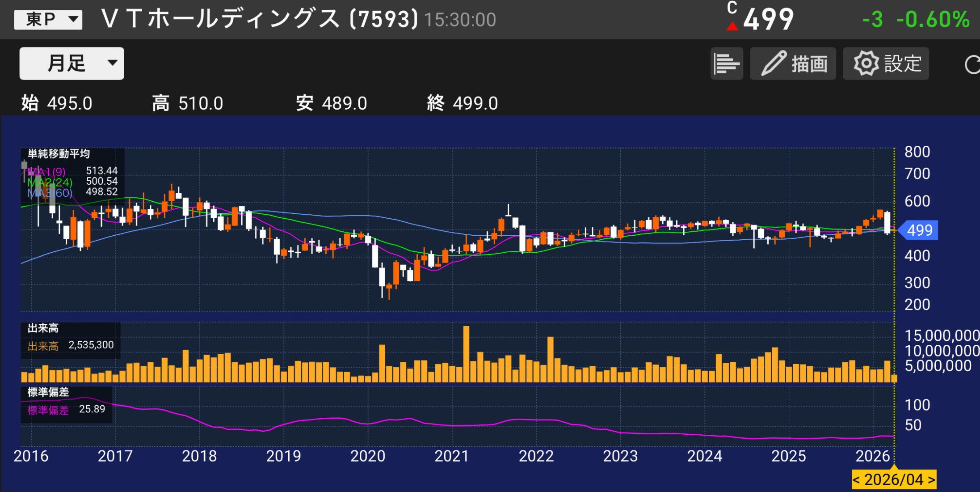The height and width of the screenshot is (492, 980).
Task: Open the 月足 timeframe dropdown
Action: point(70,63)
